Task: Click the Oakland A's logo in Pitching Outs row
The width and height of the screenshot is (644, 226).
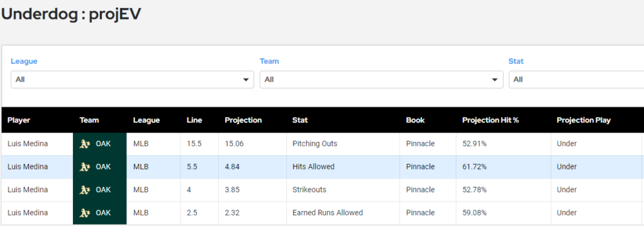Action: pyautogui.click(x=85, y=144)
